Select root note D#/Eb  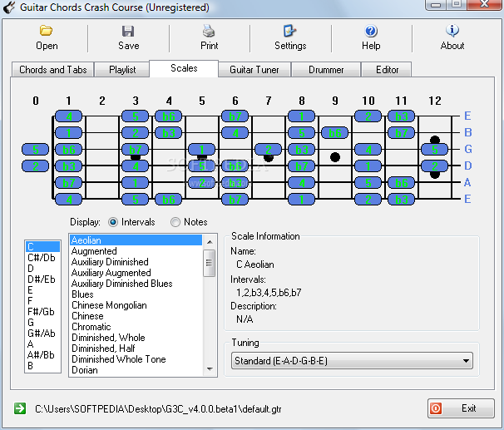point(42,279)
